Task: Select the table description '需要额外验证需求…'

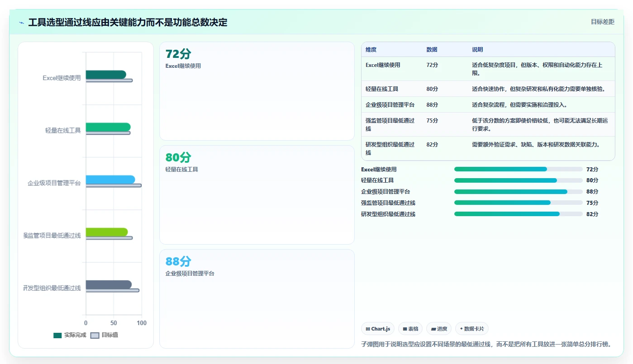Action: [x=536, y=145]
